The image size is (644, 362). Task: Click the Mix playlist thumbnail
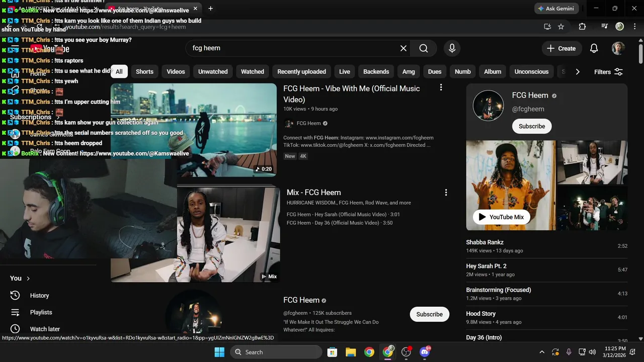coord(195,235)
